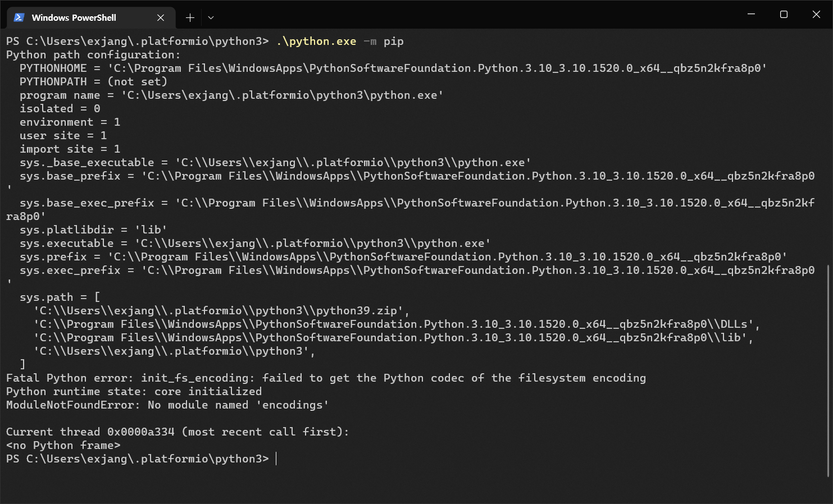Viewport: 833px width, 504px height.
Task: Click the 'python39.zip' path entry
Action: [221, 310]
